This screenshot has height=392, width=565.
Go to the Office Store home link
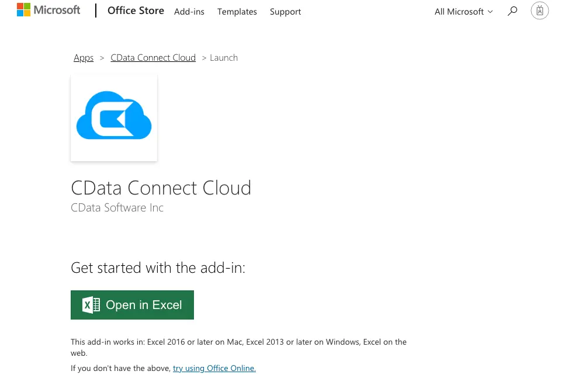tap(136, 11)
